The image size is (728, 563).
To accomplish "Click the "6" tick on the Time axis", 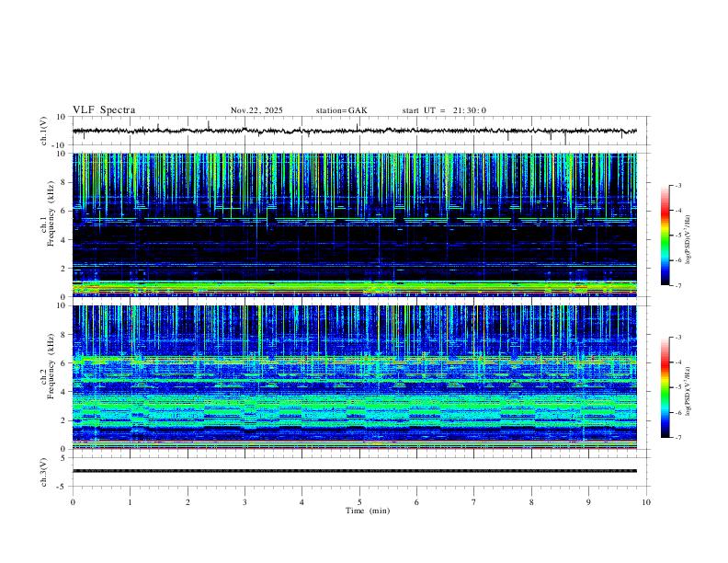I will 416,502.
